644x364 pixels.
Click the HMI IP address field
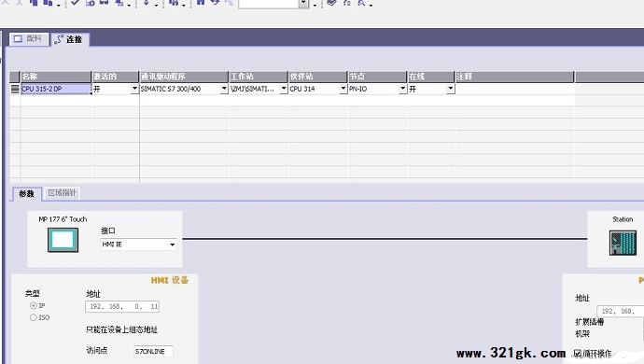click(x=122, y=306)
